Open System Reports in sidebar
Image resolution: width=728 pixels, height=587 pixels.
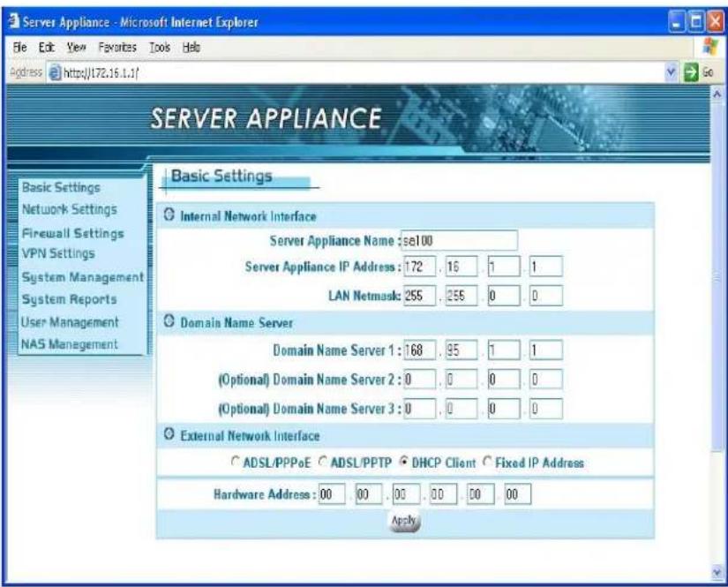[69, 299]
